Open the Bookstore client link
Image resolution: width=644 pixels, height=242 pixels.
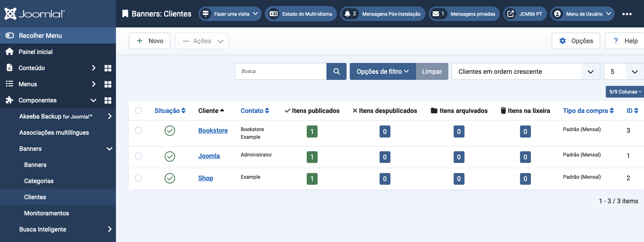pos(213,131)
